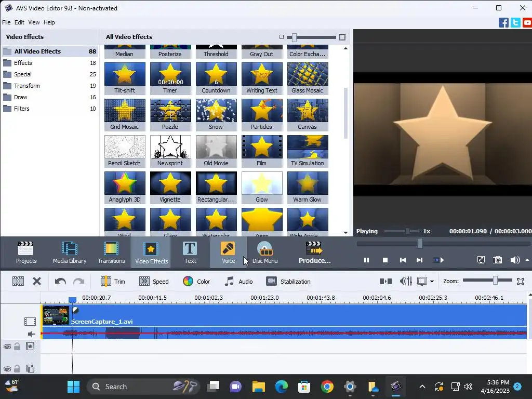Open the Stabilization tool
This screenshot has width=532, height=399.
click(x=288, y=281)
